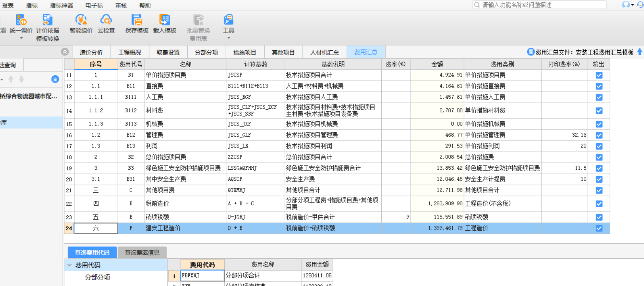The width and height of the screenshot is (644, 286).
Task: Click the 费率(%) column header
Action: click(396, 64)
